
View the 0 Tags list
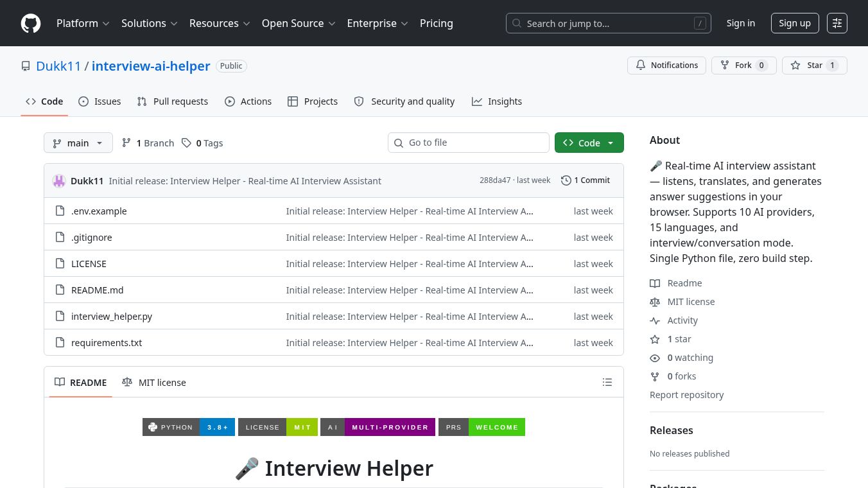[202, 143]
